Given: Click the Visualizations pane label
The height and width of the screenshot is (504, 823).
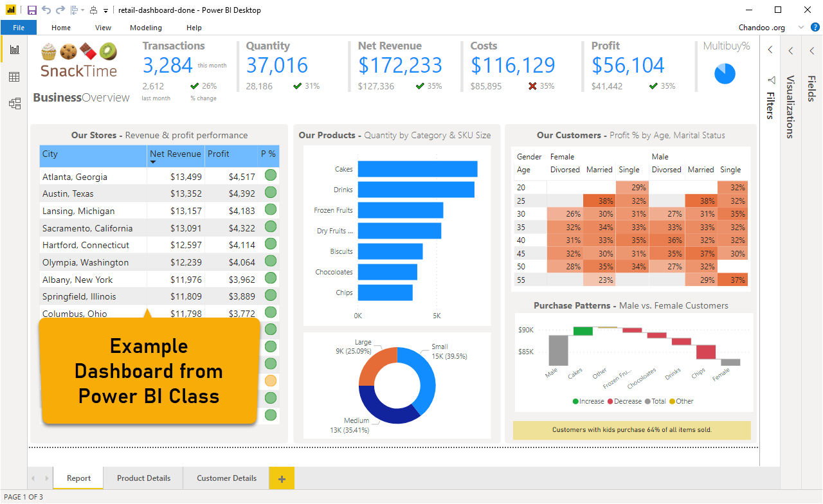Looking at the screenshot, I should click(x=791, y=107).
